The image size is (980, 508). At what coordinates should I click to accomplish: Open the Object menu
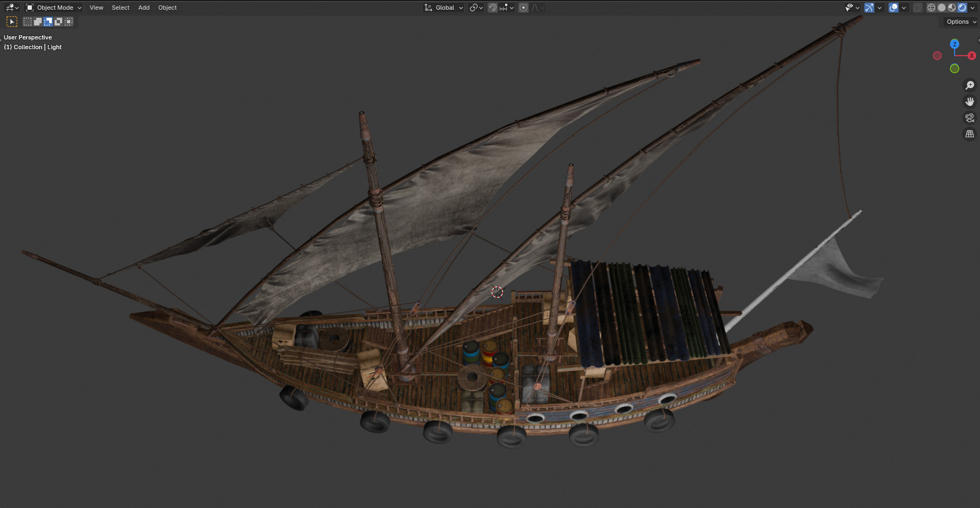click(x=167, y=8)
